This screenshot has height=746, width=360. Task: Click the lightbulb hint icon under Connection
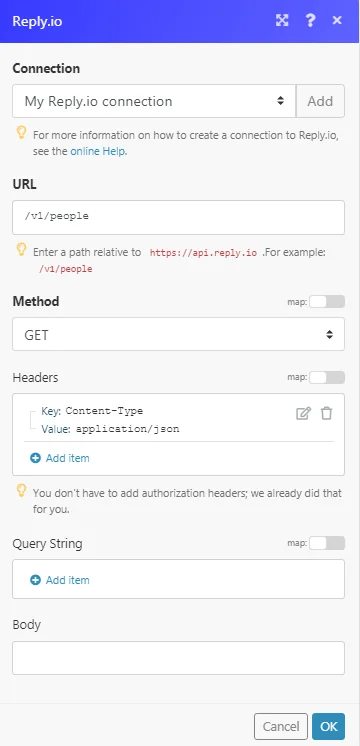(x=21, y=133)
